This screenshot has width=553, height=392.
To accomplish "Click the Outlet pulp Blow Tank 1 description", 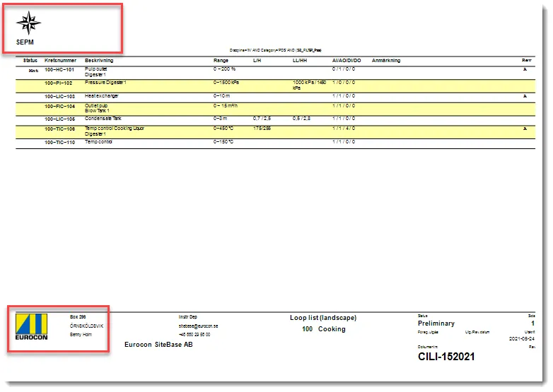I will tap(97, 108).
